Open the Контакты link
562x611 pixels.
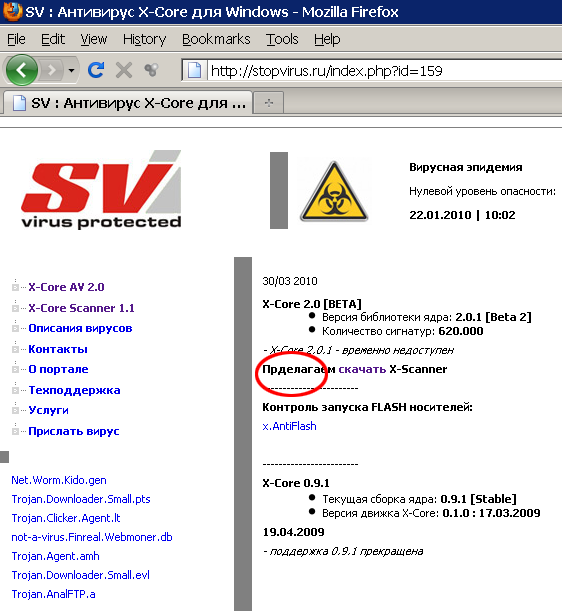[x=58, y=349]
